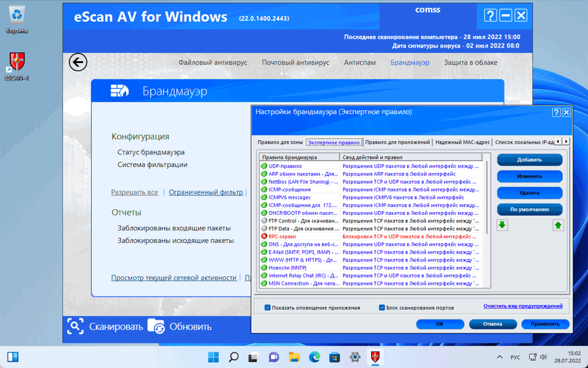Open Правило для приложений tab

(397, 142)
